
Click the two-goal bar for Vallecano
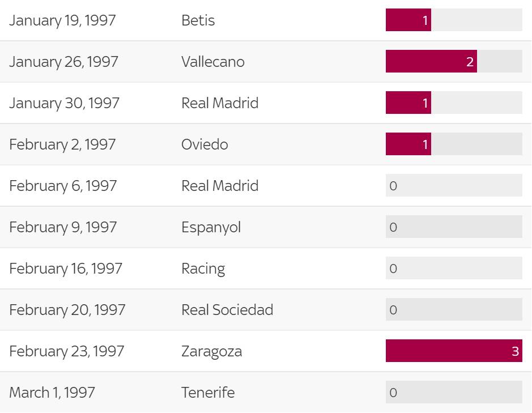(431, 61)
